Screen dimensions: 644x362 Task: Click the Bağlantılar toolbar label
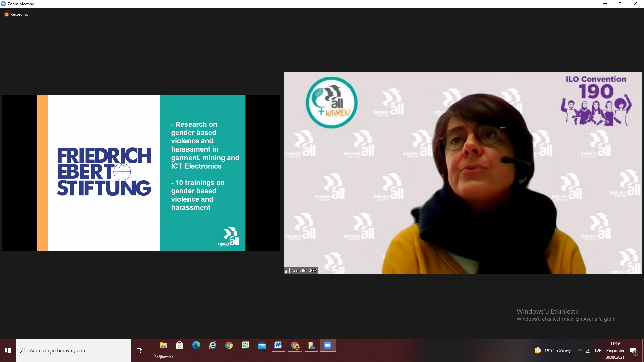click(x=164, y=357)
